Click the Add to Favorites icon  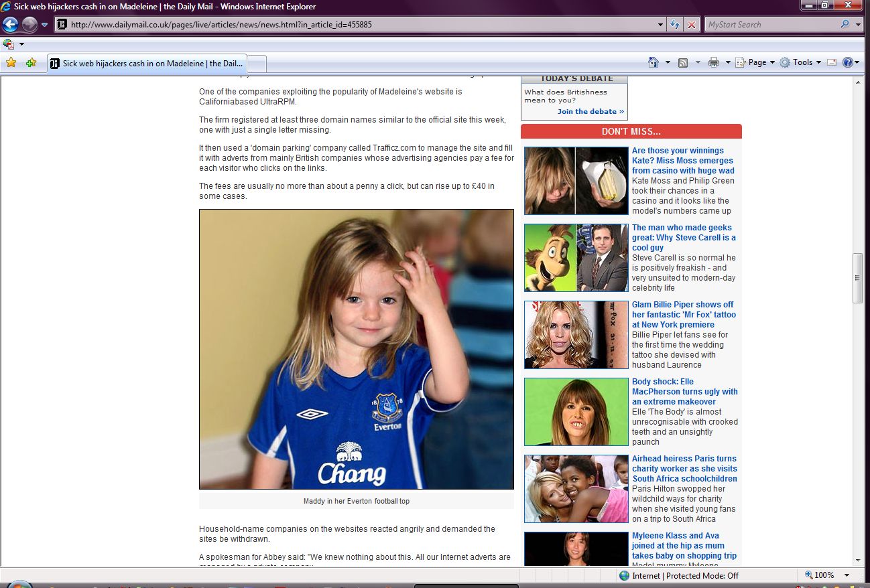point(31,63)
